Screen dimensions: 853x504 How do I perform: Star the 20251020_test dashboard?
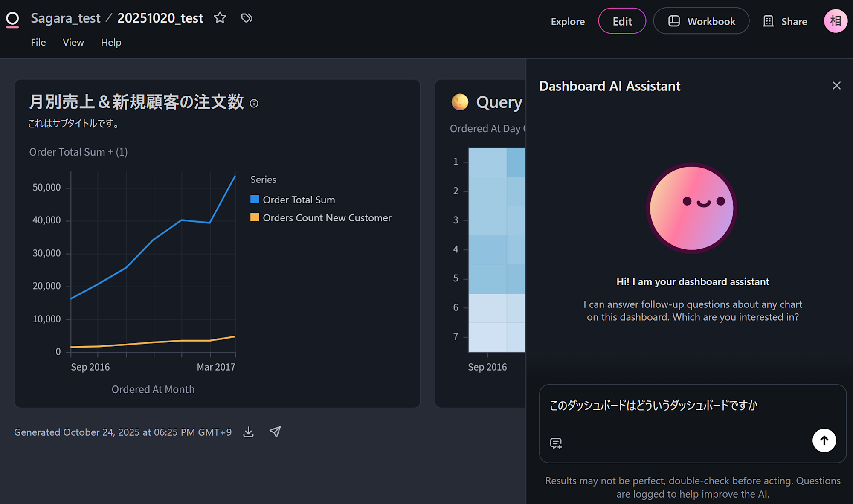220,18
